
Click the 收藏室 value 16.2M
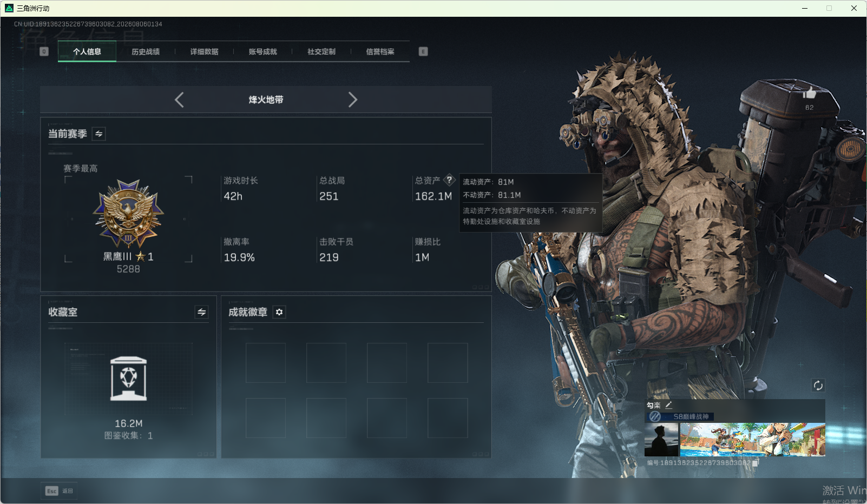tap(128, 423)
